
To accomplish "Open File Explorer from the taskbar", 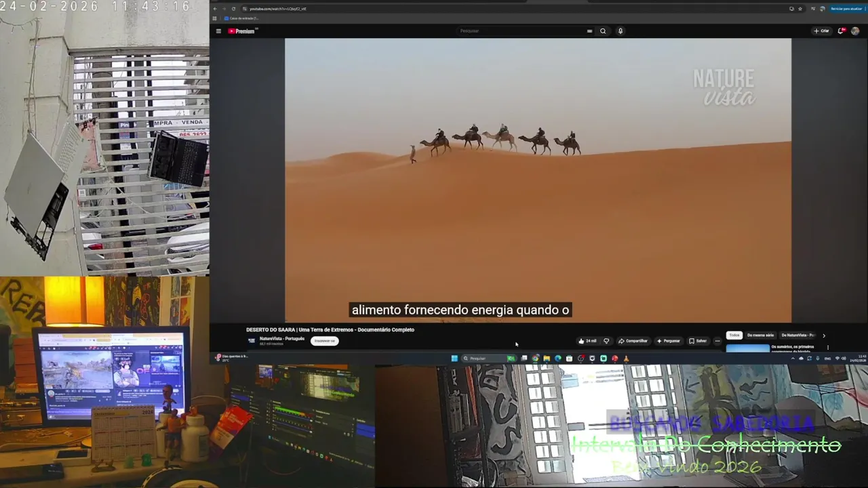I will click(547, 359).
